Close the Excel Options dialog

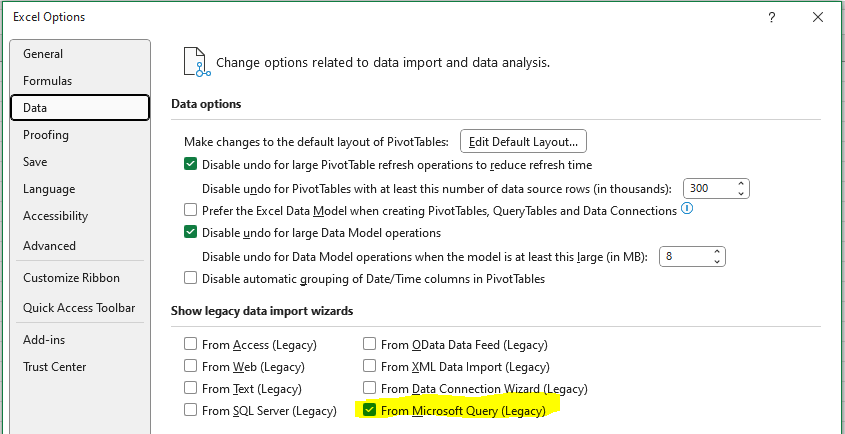coord(818,17)
